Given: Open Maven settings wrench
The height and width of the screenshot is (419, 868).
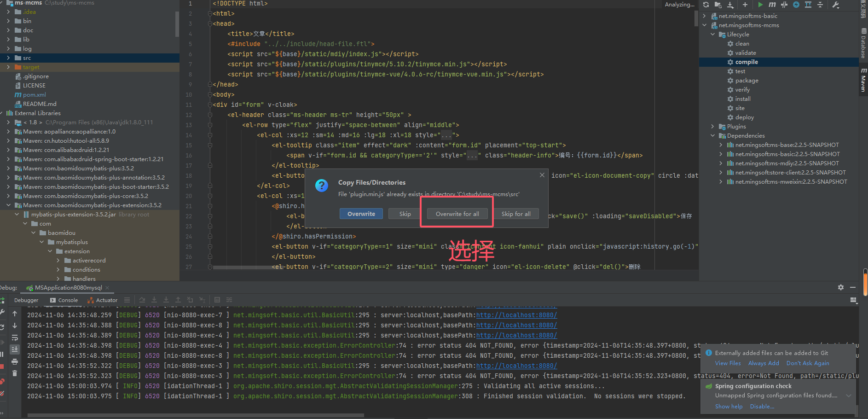Looking at the screenshot, I should click(x=836, y=5).
